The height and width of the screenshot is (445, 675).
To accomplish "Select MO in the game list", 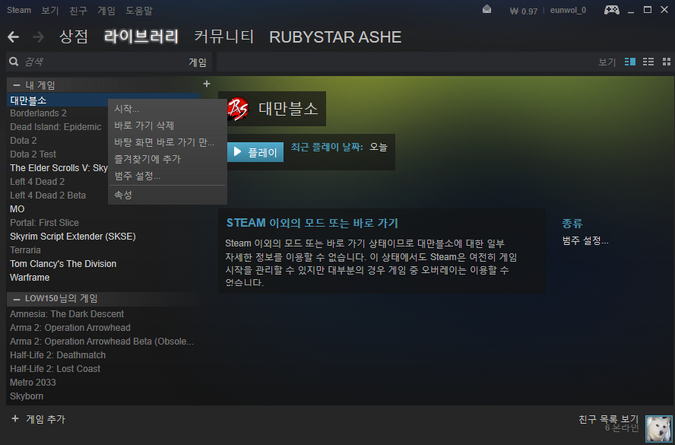I will click(17, 209).
